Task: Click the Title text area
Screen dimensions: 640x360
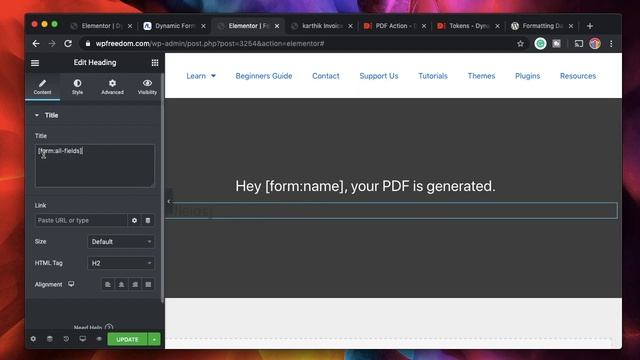Action: (95, 166)
